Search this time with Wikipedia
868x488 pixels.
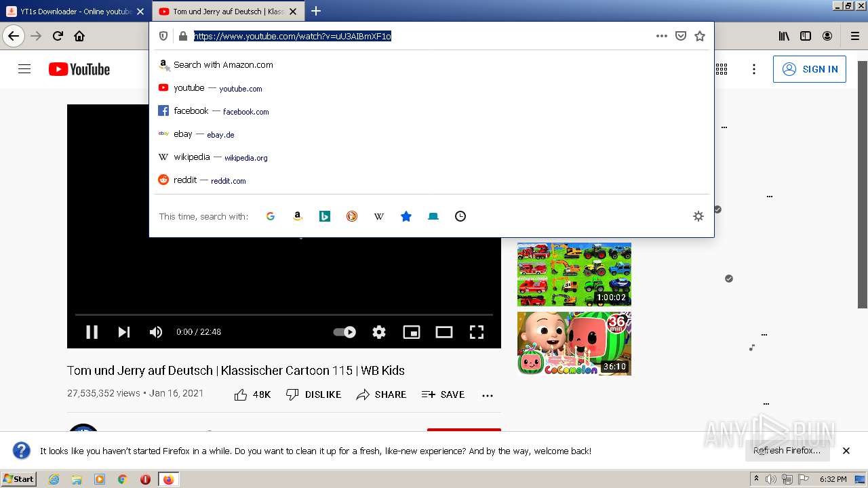coord(379,216)
